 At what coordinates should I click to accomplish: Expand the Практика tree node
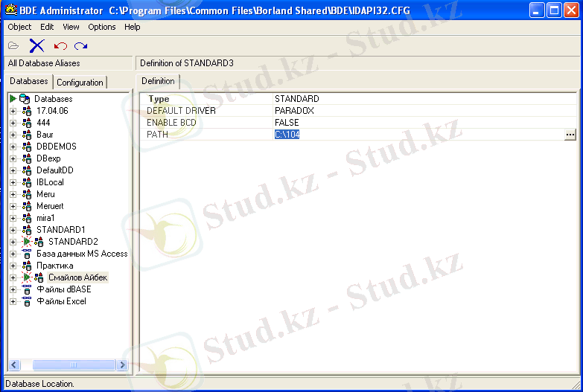pos(13,266)
